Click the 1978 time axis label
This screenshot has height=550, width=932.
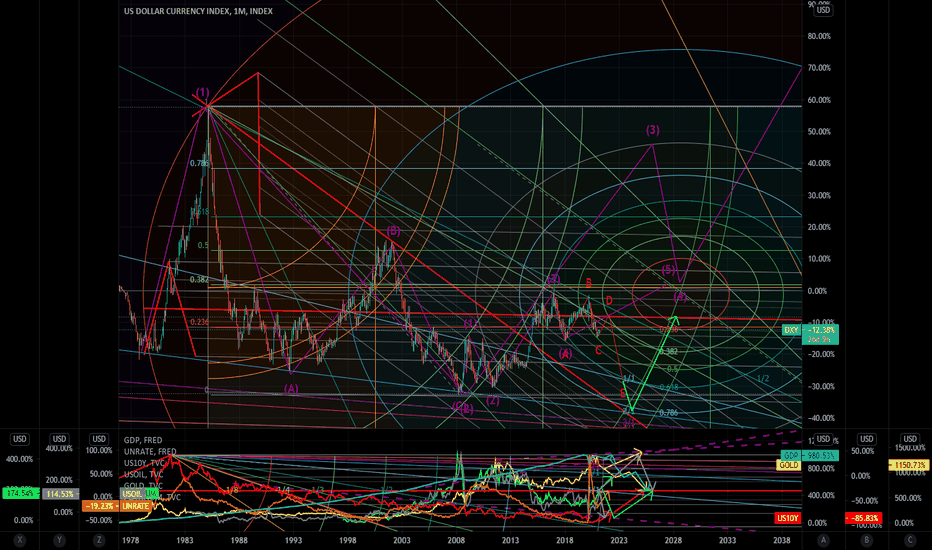click(131, 540)
